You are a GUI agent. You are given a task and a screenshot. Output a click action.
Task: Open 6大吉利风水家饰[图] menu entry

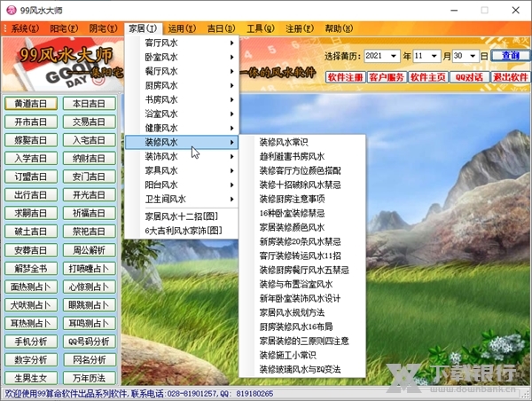click(x=182, y=231)
